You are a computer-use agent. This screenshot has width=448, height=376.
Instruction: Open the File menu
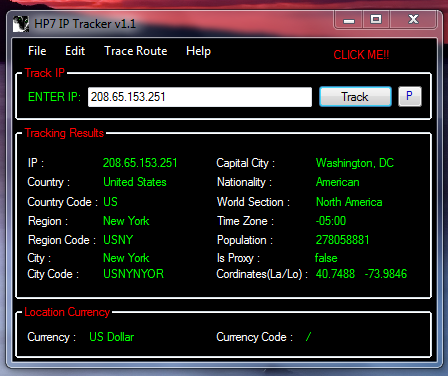tap(37, 51)
